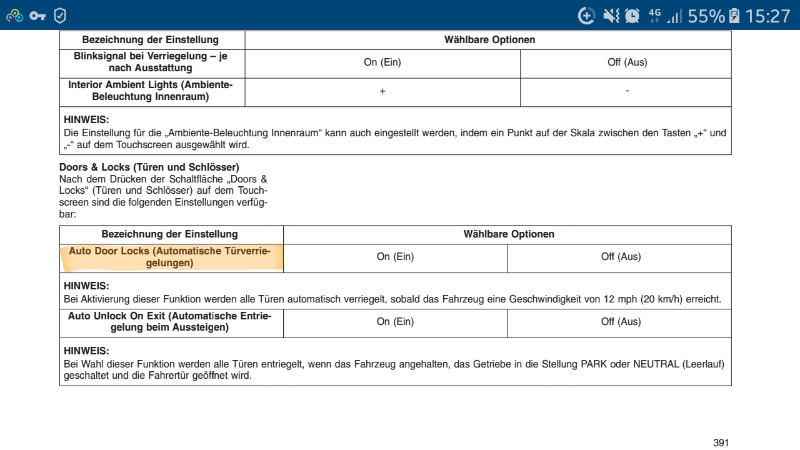Click On (Ein) in Auto Unlock On Exit row
The height and width of the screenshot is (450, 800).
tap(395, 322)
